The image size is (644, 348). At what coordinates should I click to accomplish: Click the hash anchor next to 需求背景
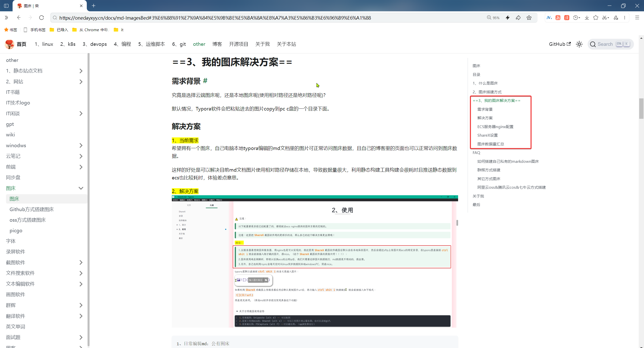(x=205, y=81)
